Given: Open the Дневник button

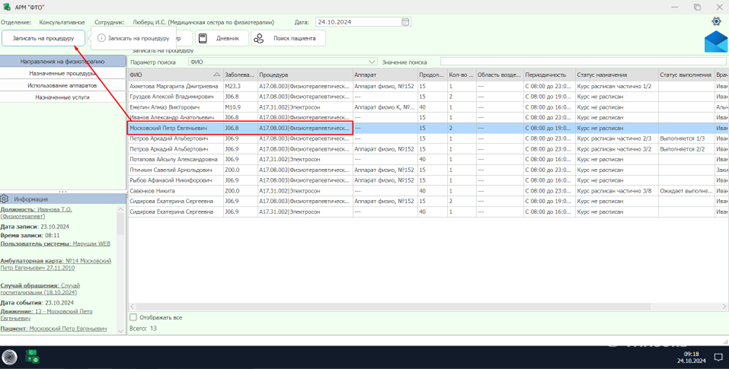Looking at the screenshot, I should pyautogui.click(x=222, y=39).
